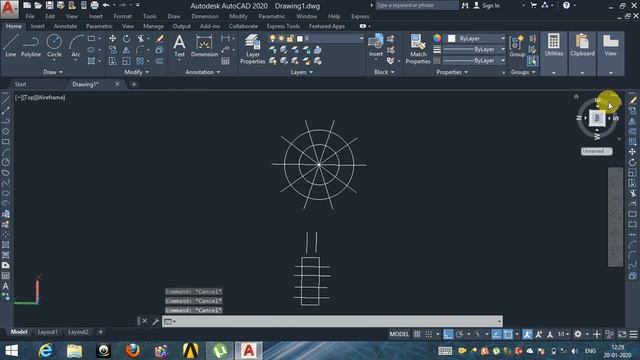Switch to the Annotate ribbon tab
Viewport: 640px width, 360px height.
(65, 26)
